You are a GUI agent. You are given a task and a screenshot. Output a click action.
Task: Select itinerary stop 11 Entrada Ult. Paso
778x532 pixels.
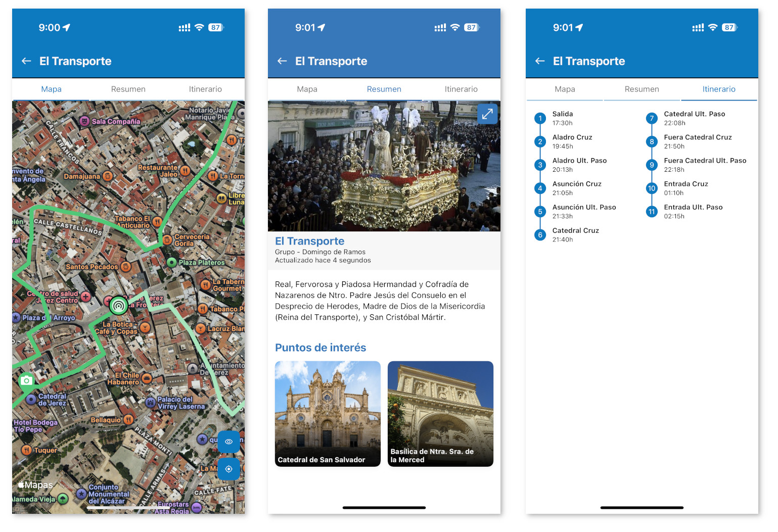tap(652, 212)
